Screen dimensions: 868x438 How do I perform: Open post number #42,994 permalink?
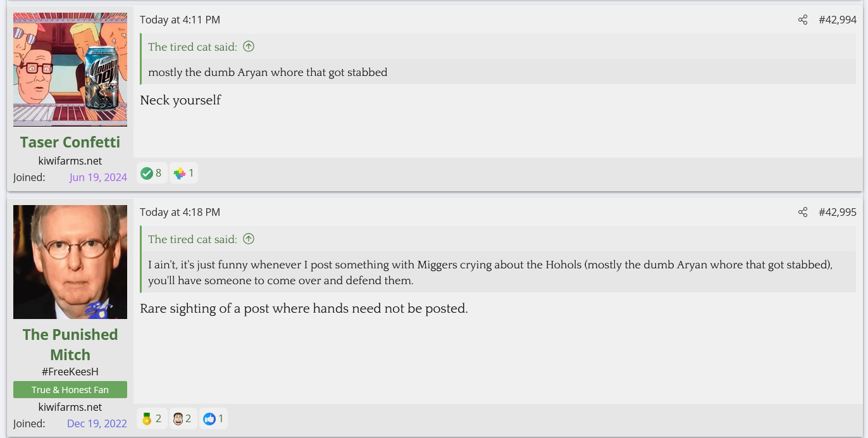coord(837,20)
